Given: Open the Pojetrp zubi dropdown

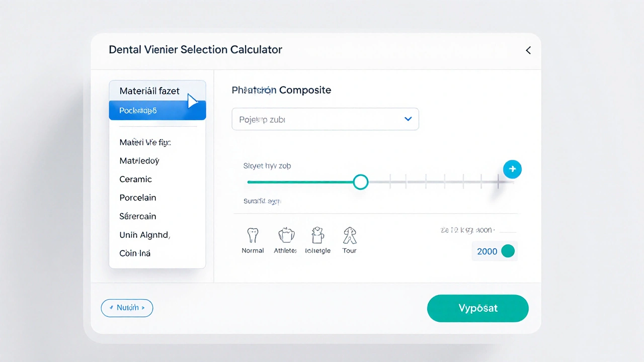Looking at the screenshot, I should (x=325, y=119).
